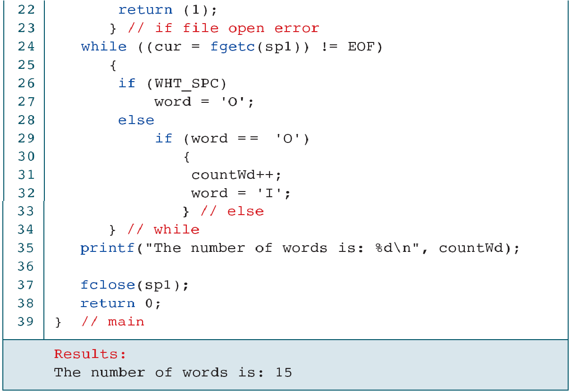Screen dimensions: 571x392
Task: Click the opening brace on line 25
Action: [x=113, y=65]
